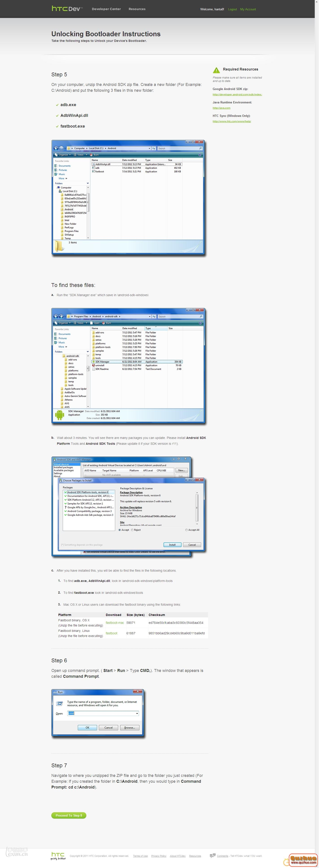This screenshot has width=319, height=868.
Task: Open the dropdown arrow of the Run Open box
Action: [x=137, y=713]
